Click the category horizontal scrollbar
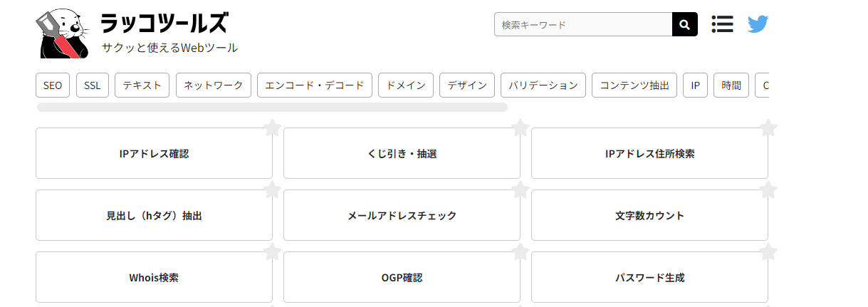 pos(272,108)
